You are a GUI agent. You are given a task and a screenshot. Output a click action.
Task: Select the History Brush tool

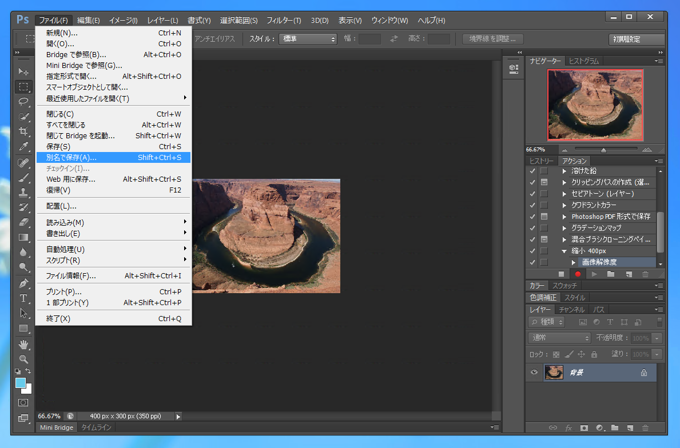point(23,207)
